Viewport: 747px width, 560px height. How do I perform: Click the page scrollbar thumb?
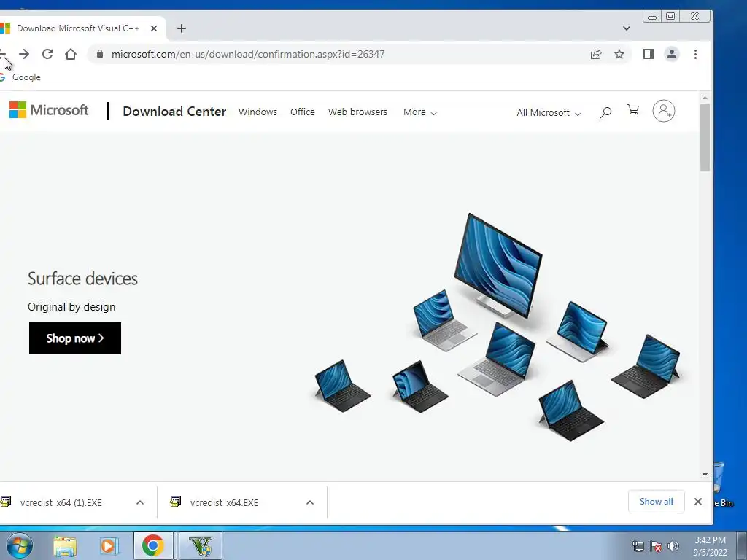point(705,137)
